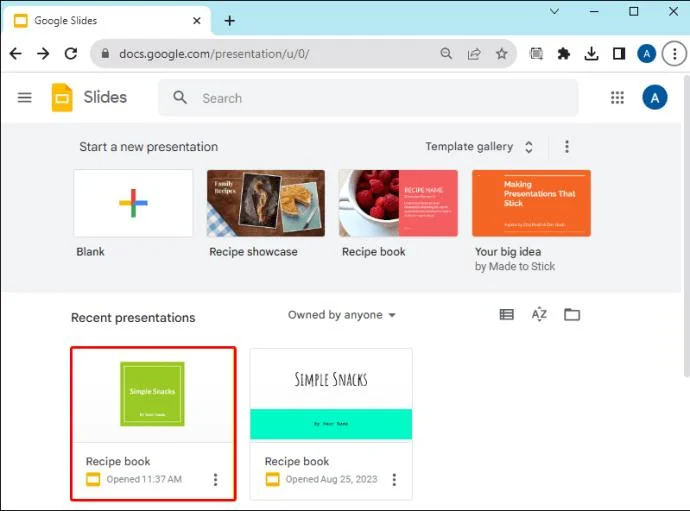Click the Opened Aug 25, 2023 text
Viewport: 690px width, 511px height.
[331, 479]
